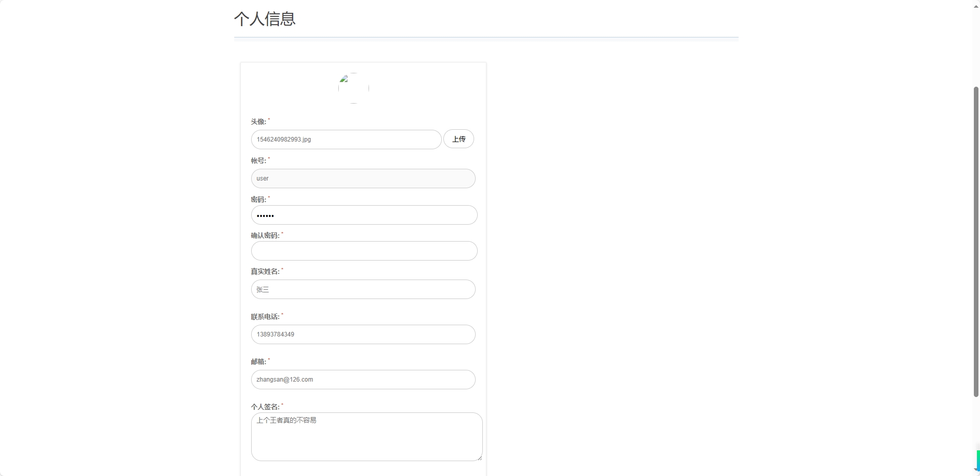Screen dimensions: 980x476
Task: Click the 帐号 label text
Action: pyautogui.click(x=259, y=160)
